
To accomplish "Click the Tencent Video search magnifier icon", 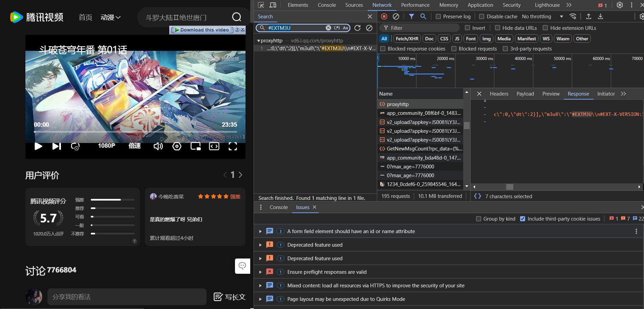I will coord(236,17).
